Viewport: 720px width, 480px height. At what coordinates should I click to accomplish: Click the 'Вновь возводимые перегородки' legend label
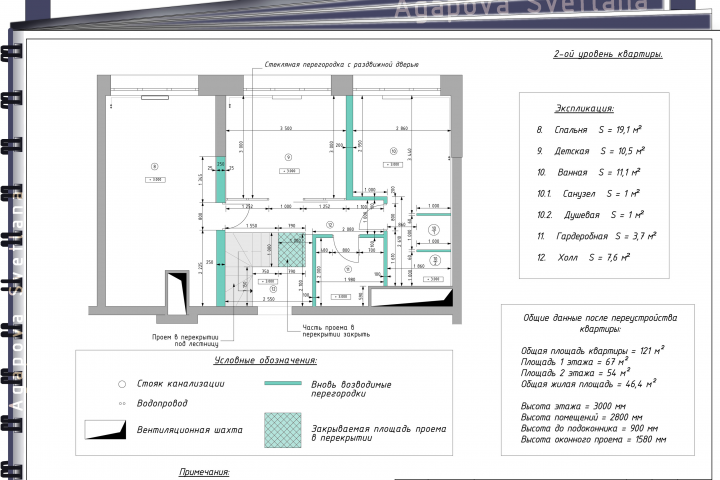351,389
